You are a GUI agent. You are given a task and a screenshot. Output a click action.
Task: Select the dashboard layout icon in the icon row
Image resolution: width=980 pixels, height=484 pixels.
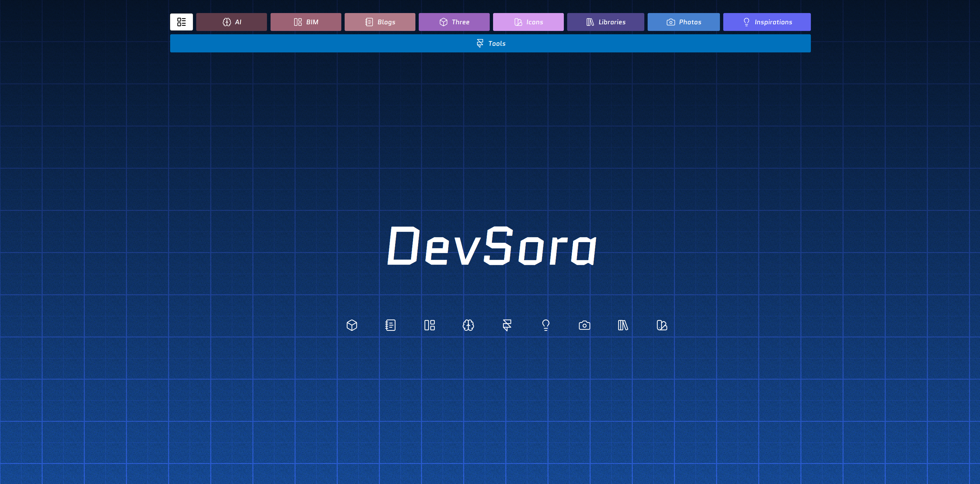pos(430,325)
